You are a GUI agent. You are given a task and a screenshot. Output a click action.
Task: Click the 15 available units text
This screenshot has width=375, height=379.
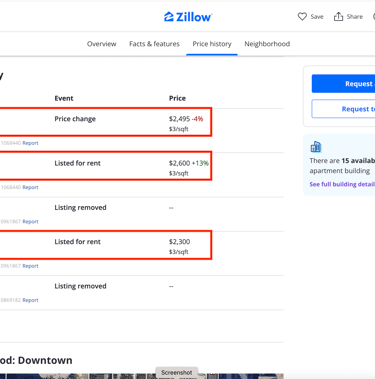358,161
